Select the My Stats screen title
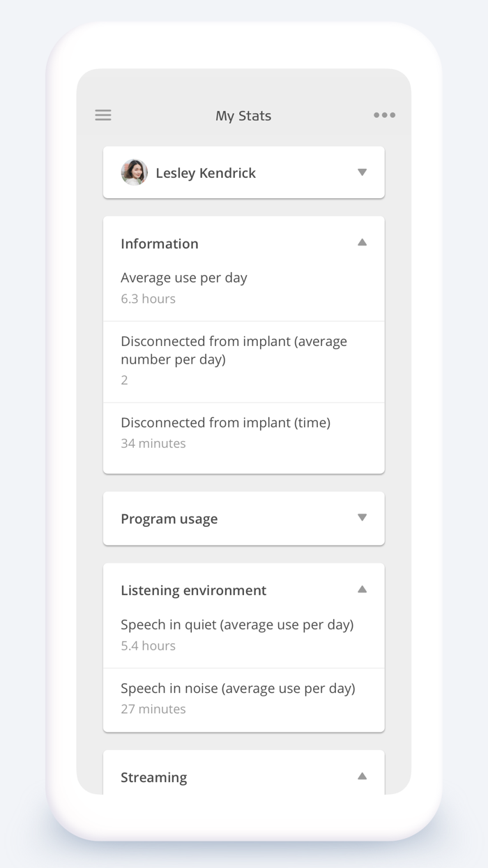Viewport: 488px width, 868px height. point(243,115)
